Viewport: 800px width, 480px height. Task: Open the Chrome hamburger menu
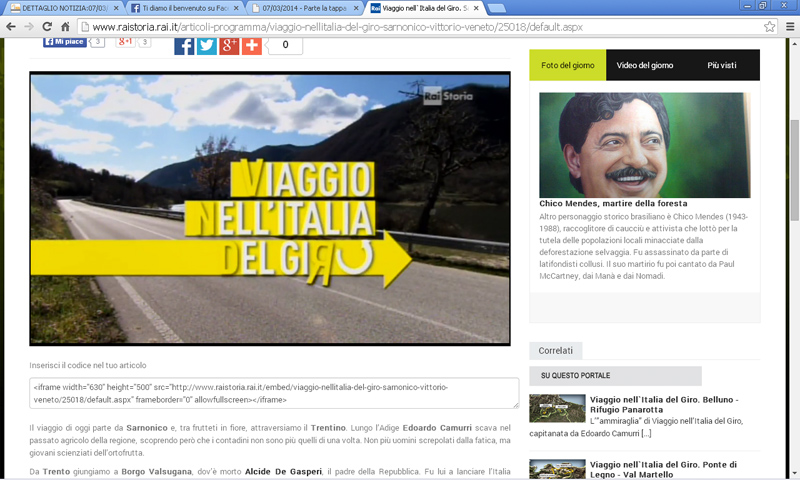click(790, 27)
